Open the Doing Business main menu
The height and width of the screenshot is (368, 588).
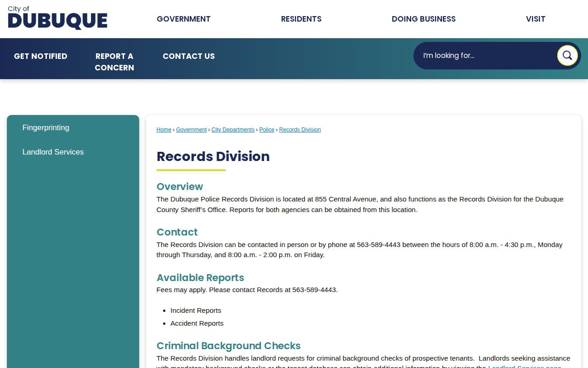[424, 19]
